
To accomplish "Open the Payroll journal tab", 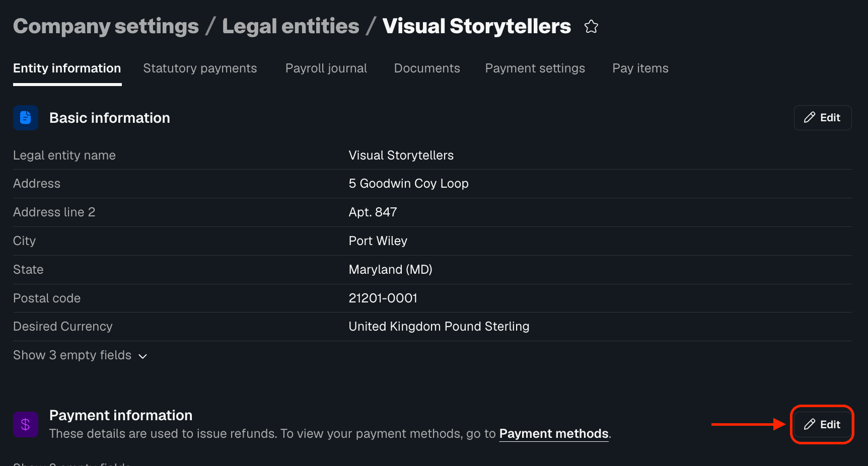I will (326, 68).
